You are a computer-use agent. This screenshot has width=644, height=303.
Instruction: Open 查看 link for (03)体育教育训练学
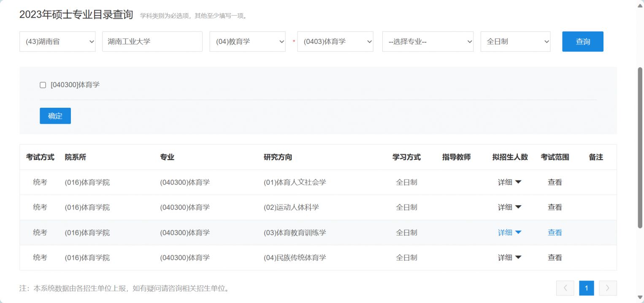[555, 232]
